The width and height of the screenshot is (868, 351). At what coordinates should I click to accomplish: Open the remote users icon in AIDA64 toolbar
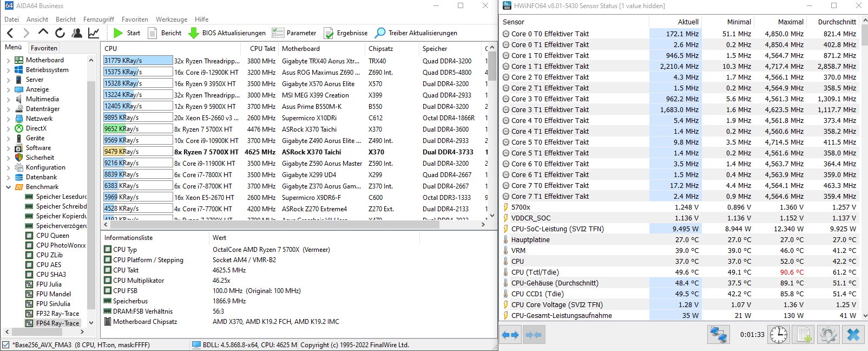pos(77,33)
